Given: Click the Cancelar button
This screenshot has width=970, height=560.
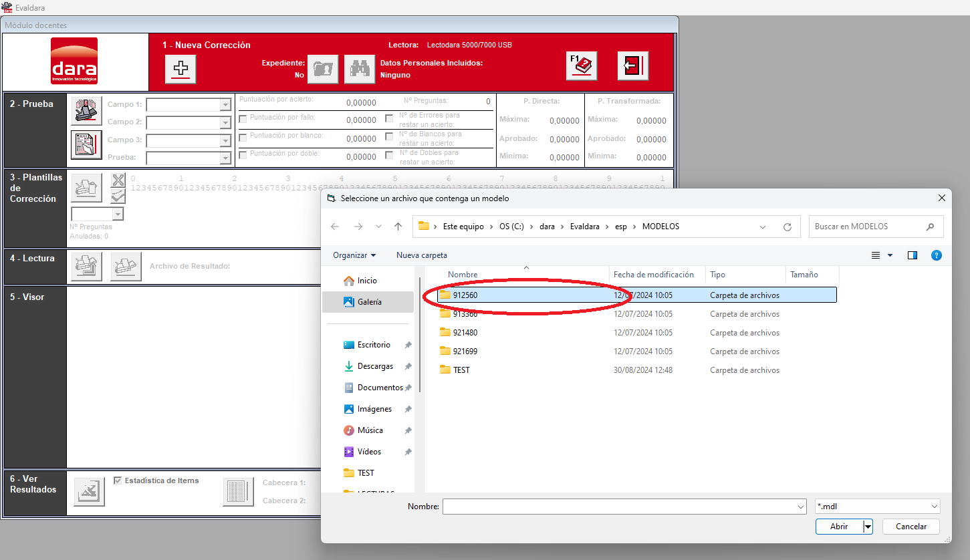Looking at the screenshot, I should coord(911,527).
